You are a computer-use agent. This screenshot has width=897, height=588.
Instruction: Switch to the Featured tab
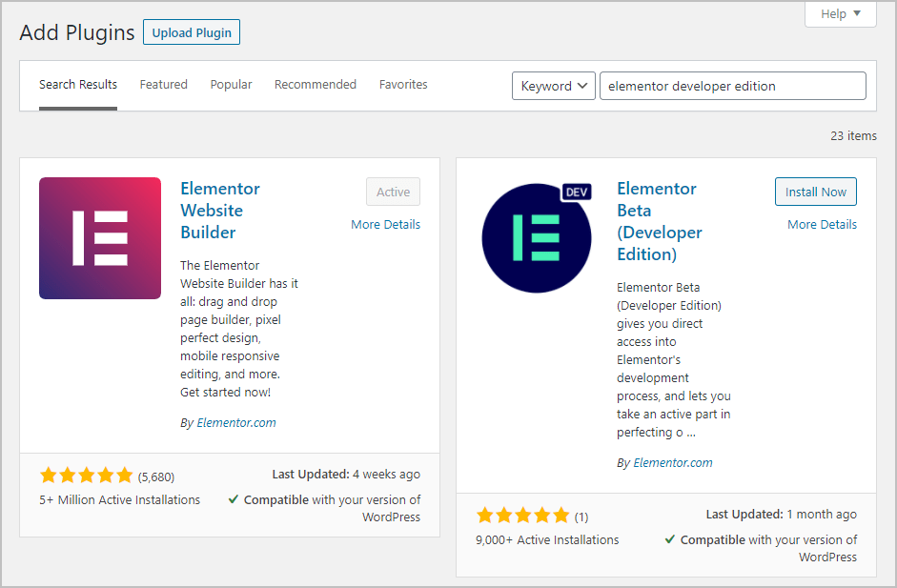pos(163,84)
